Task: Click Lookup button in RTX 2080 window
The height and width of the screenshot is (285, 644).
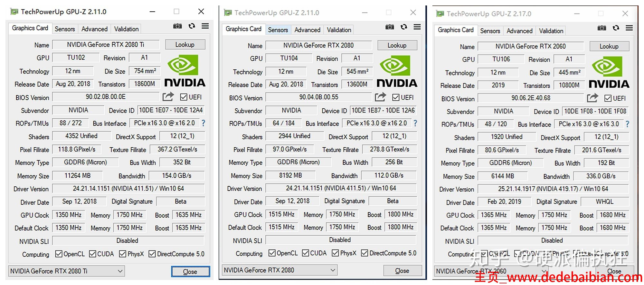Action: 397,45
